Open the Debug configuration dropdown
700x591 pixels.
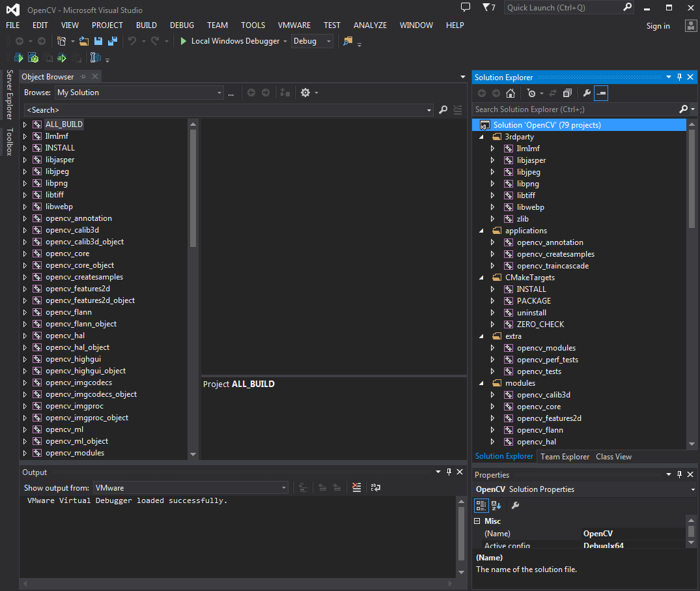pos(312,41)
